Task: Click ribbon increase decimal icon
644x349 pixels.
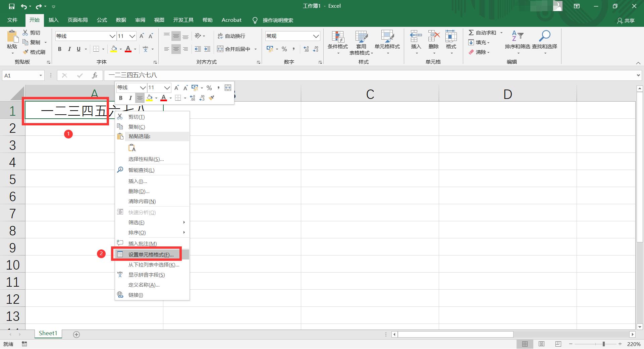Action: click(306, 49)
